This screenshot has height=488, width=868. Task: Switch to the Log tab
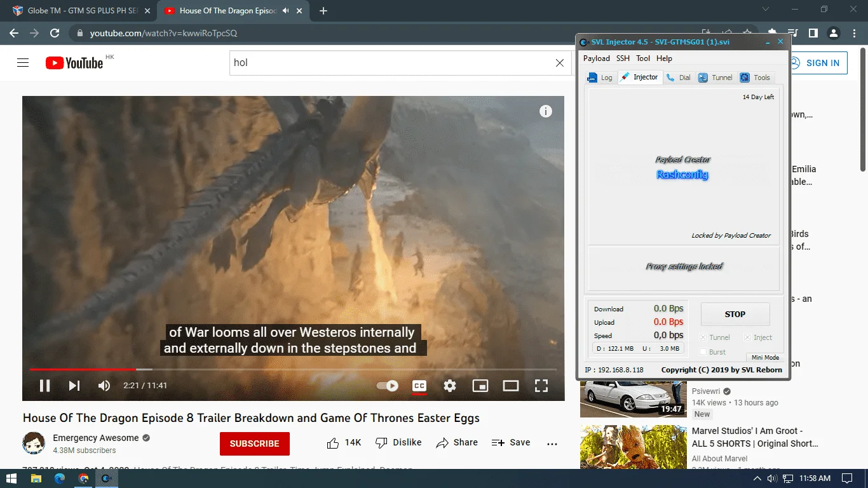tap(600, 78)
